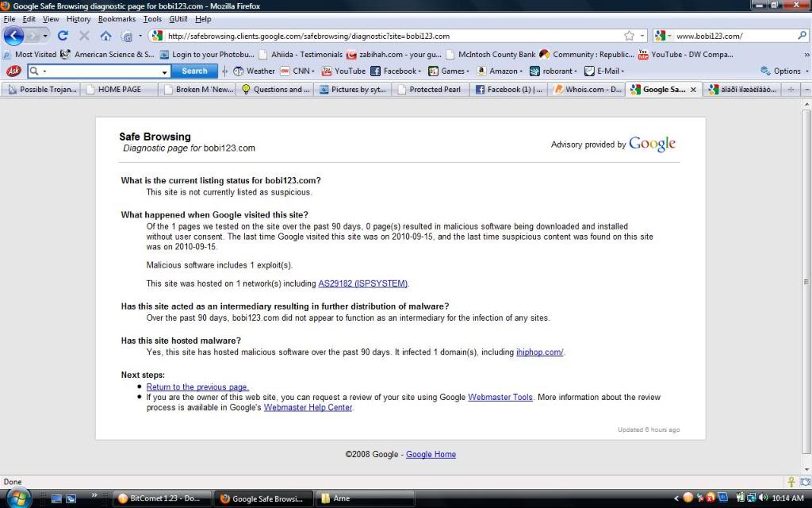Expand the roborant toolbar menu
This screenshot has width=812, height=508.
pos(553,71)
